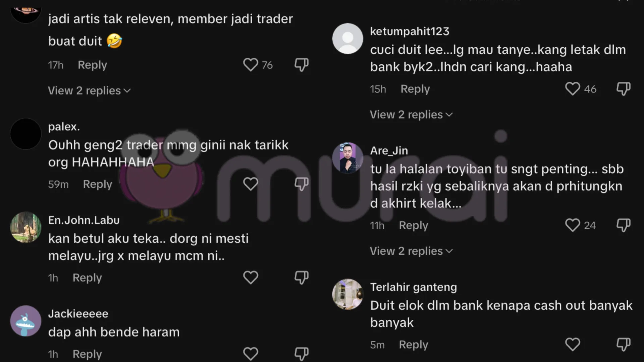Expand 2 replies under ketumpahit123's comment
The image size is (644, 362).
[x=411, y=115]
